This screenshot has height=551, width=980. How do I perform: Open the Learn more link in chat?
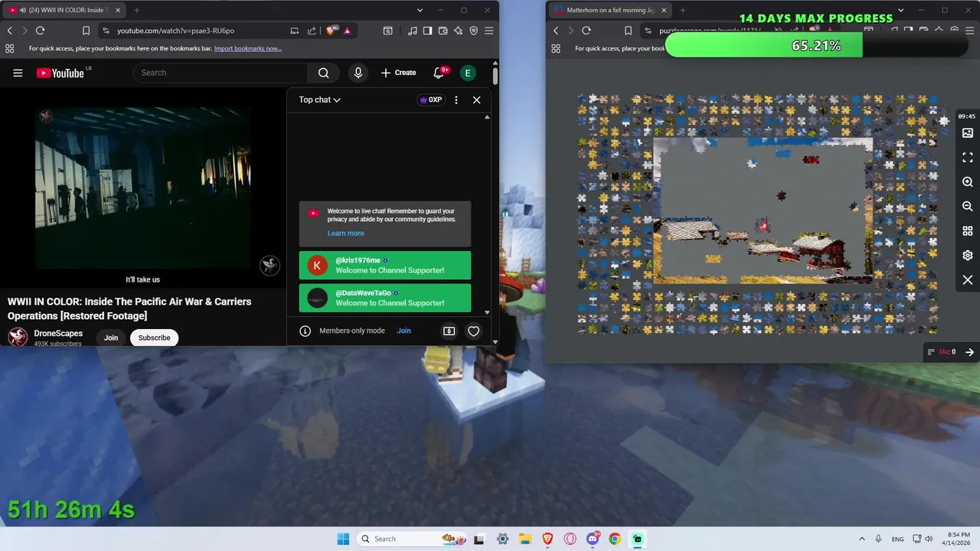pos(345,233)
